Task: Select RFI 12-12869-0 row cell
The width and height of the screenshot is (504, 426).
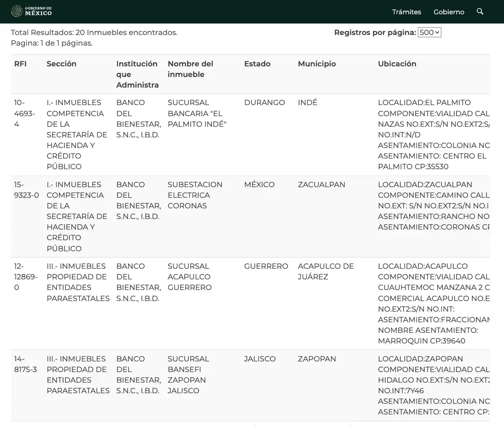Action: (26, 277)
